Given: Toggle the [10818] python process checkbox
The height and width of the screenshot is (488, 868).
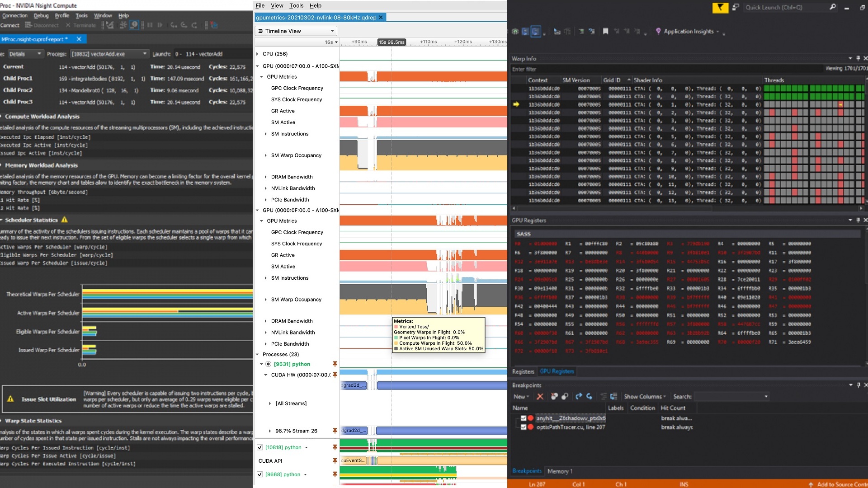Looking at the screenshot, I should pyautogui.click(x=260, y=447).
